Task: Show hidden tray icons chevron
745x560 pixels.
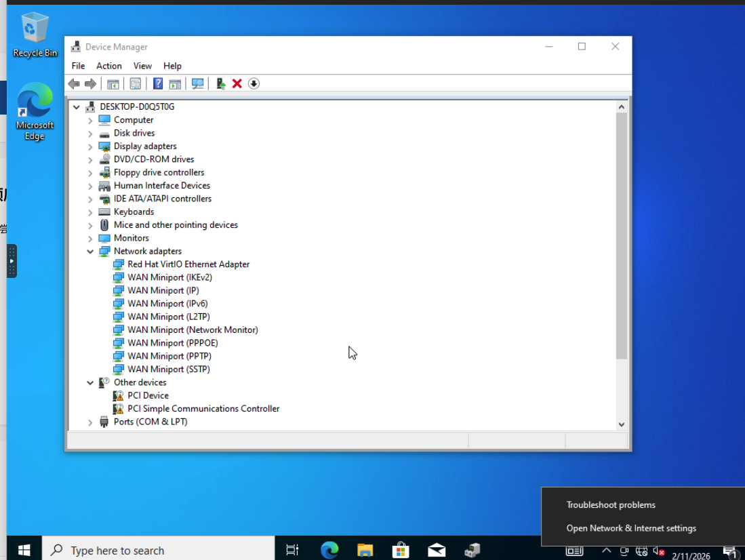Action: [x=606, y=551]
